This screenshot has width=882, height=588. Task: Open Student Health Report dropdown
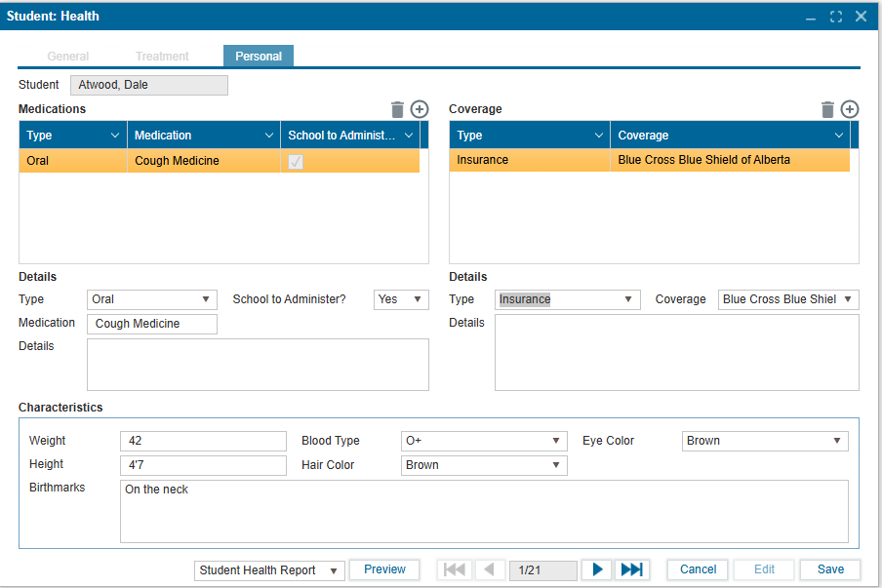click(x=269, y=570)
